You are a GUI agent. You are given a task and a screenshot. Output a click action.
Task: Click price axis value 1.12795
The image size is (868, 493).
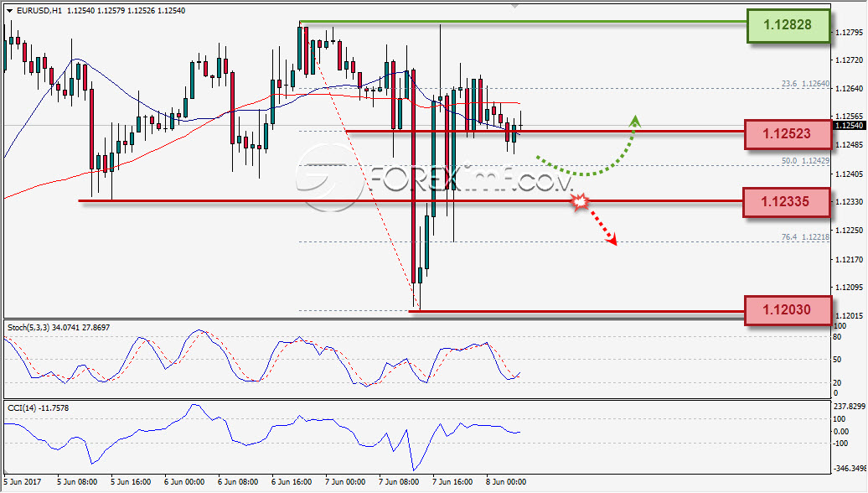point(850,32)
